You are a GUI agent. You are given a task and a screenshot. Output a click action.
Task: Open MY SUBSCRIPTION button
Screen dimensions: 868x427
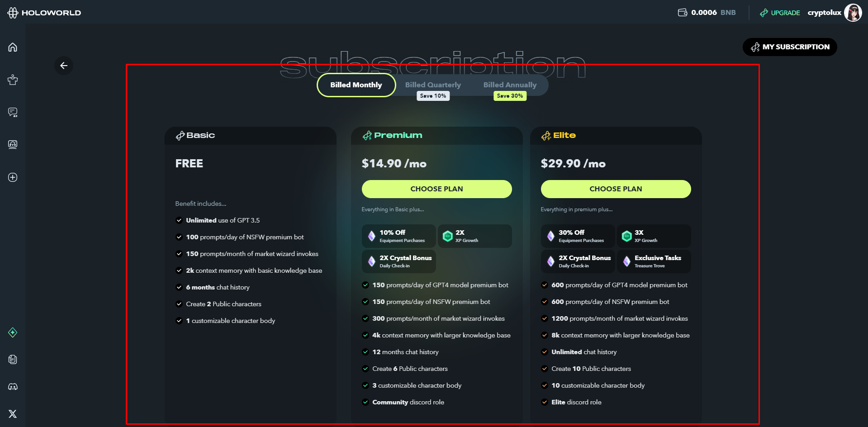pos(790,47)
